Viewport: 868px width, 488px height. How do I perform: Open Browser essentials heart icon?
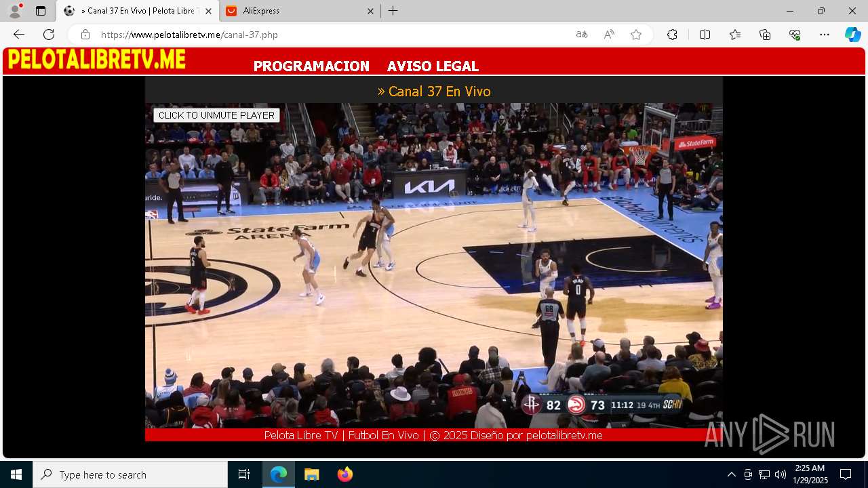click(x=795, y=35)
